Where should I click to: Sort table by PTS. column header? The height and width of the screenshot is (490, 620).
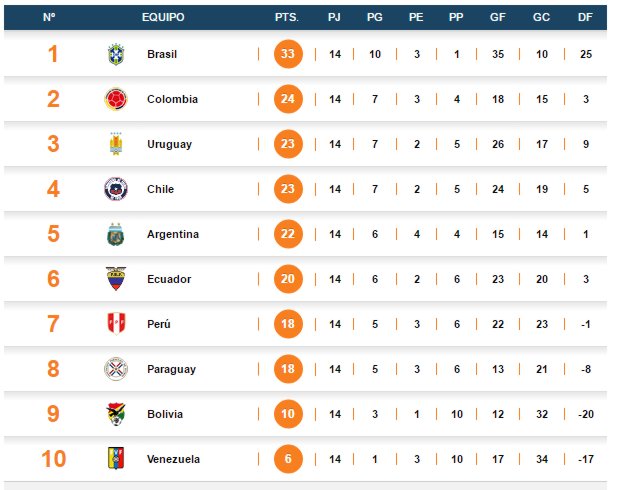click(x=287, y=17)
